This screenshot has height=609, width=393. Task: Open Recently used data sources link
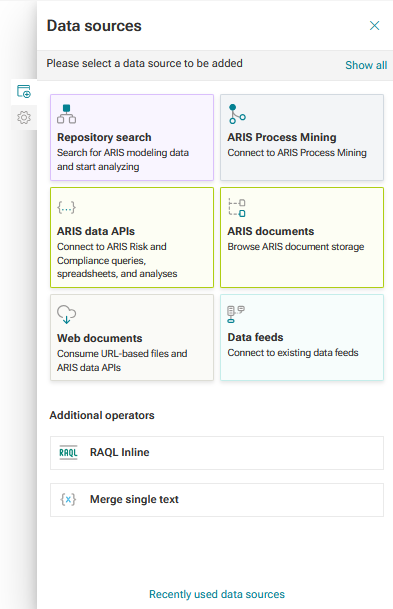point(217,594)
